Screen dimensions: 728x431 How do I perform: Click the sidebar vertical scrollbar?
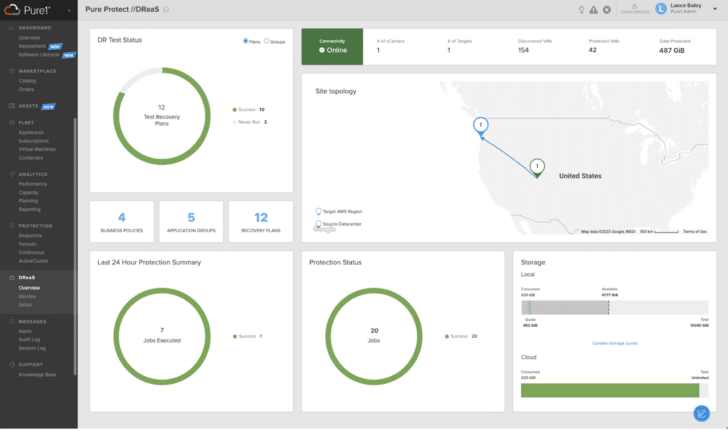[75, 246]
